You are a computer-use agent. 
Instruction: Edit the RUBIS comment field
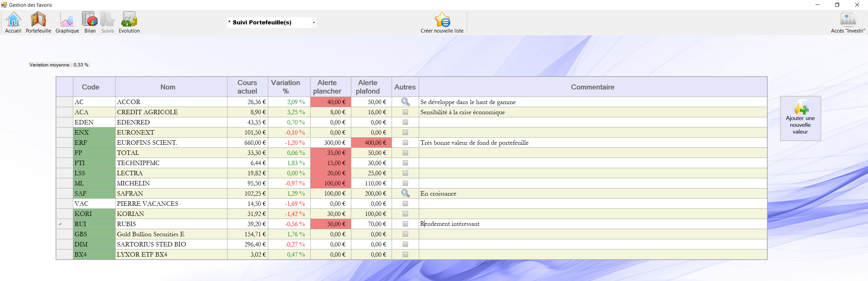tap(593, 224)
